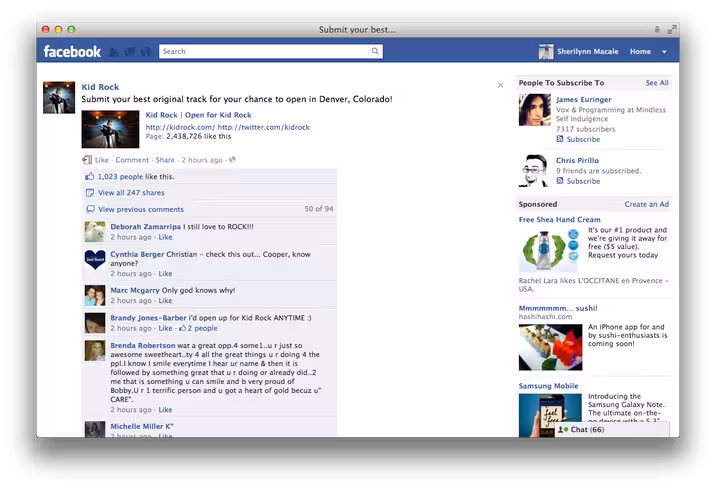This screenshot has width=716, height=488.
Task: Open Chris Pirillo's profile
Action: point(577,161)
